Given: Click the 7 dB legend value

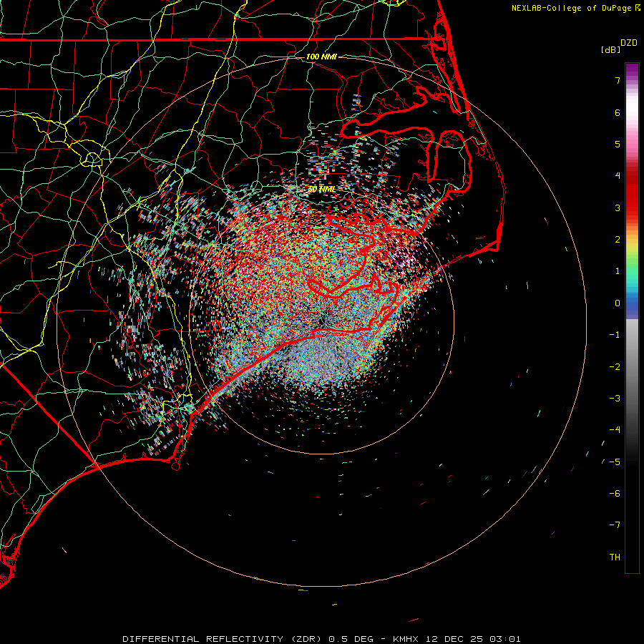Looking at the screenshot, I should 618,80.
